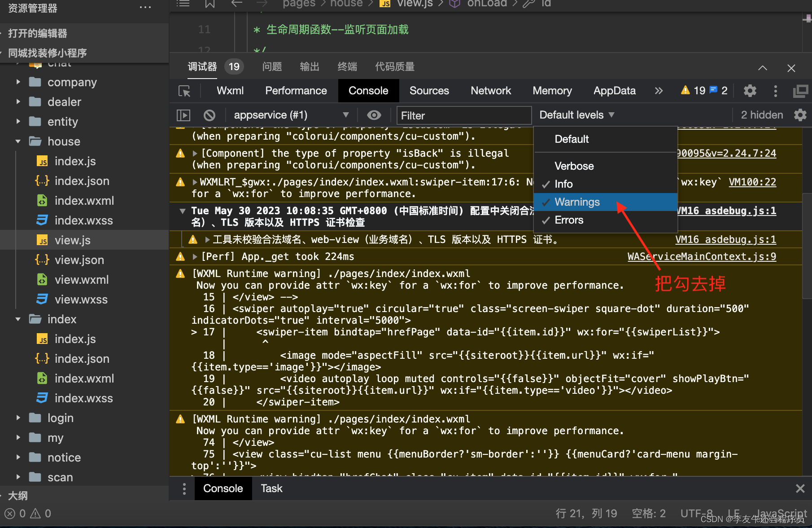Image resolution: width=812 pixels, height=528 pixels.
Task: Switch to the Network tab
Action: pos(491,91)
